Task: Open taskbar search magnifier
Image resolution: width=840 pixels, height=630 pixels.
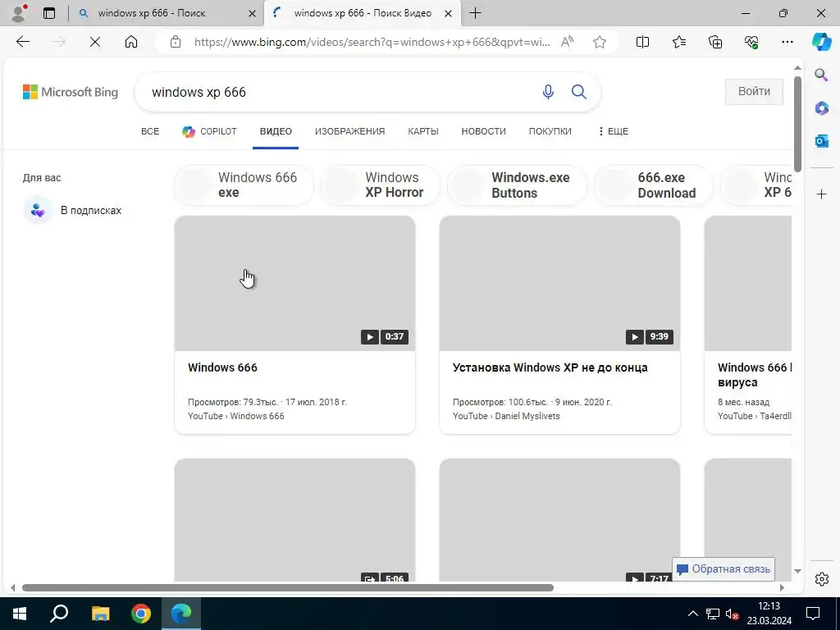Action: click(59, 614)
